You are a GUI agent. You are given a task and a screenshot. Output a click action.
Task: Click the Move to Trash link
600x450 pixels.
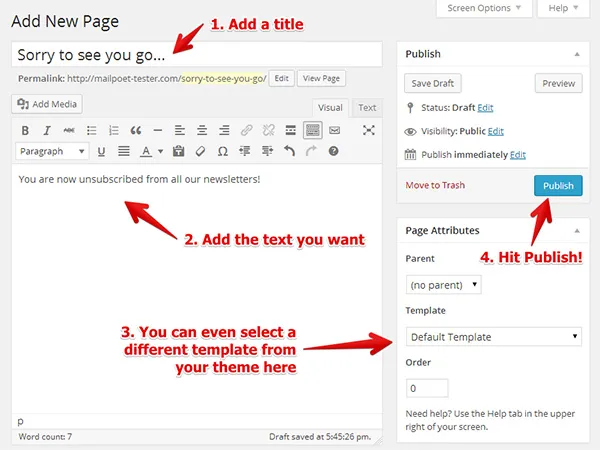click(x=435, y=185)
